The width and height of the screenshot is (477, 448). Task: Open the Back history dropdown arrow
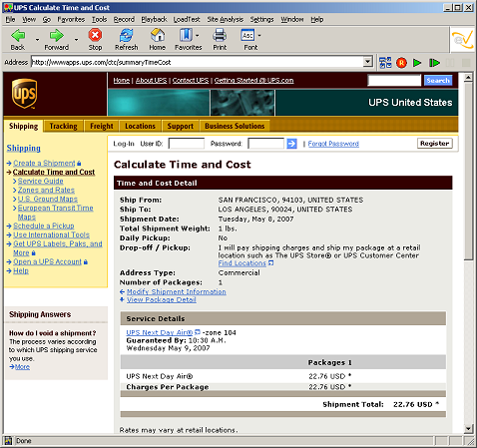(x=37, y=40)
